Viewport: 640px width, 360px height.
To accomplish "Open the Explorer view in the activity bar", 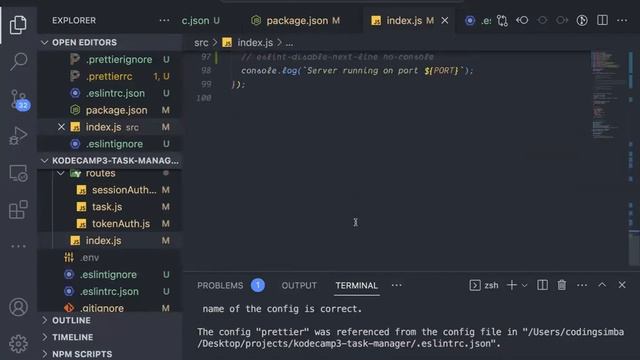I will (18, 24).
